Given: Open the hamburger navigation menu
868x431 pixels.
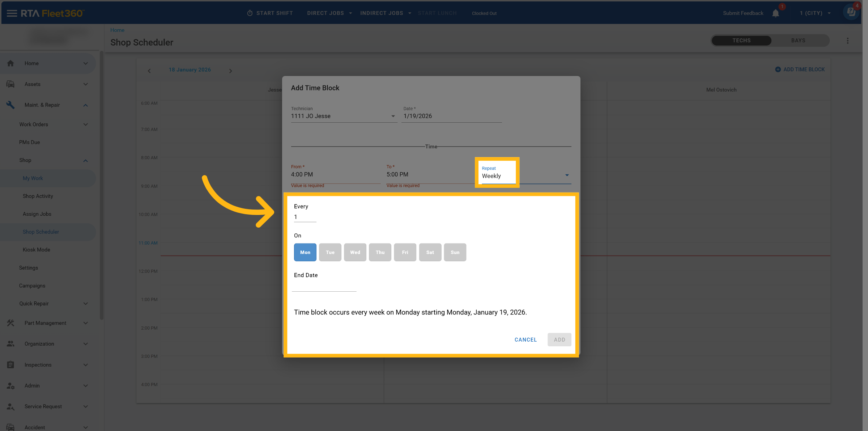Looking at the screenshot, I should pyautogui.click(x=12, y=13).
